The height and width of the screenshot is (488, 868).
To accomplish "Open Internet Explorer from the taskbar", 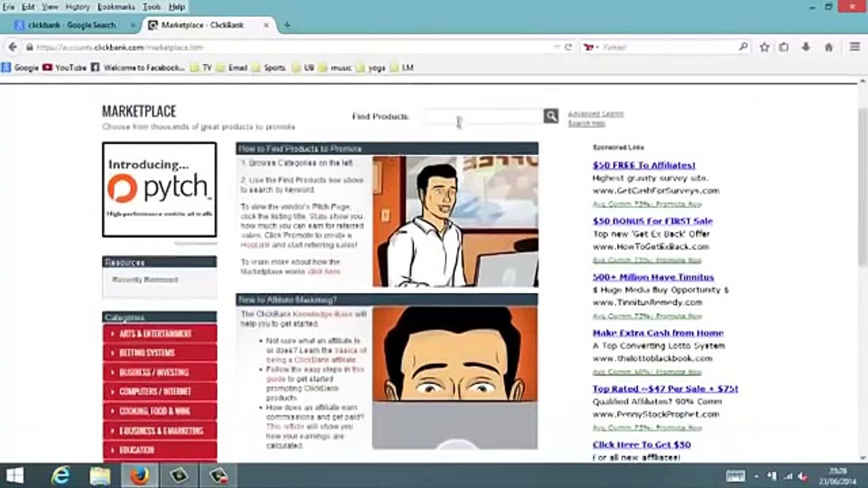I will 61,476.
